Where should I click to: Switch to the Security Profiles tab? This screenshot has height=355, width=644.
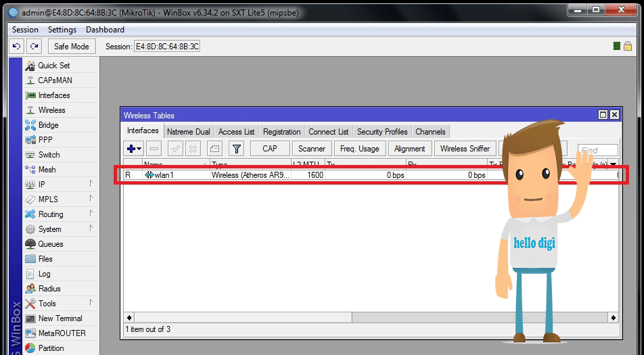point(382,132)
